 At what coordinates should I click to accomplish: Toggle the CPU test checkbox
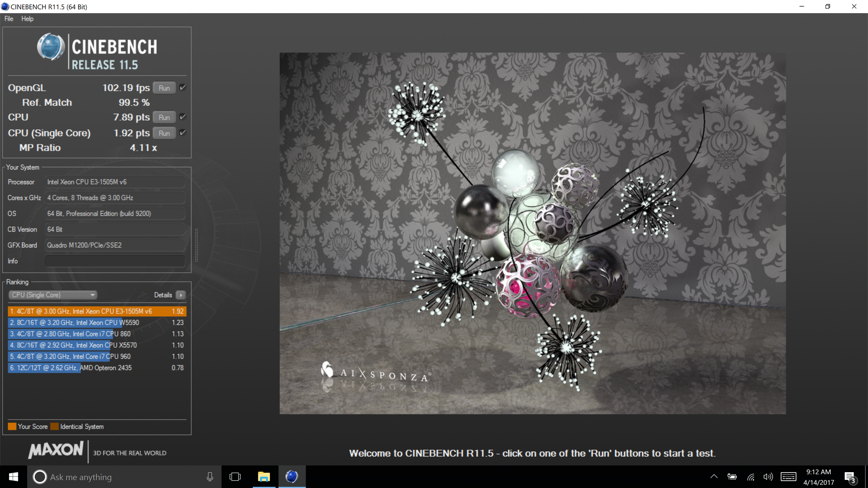pyautogui.click(x=183, y=117)
